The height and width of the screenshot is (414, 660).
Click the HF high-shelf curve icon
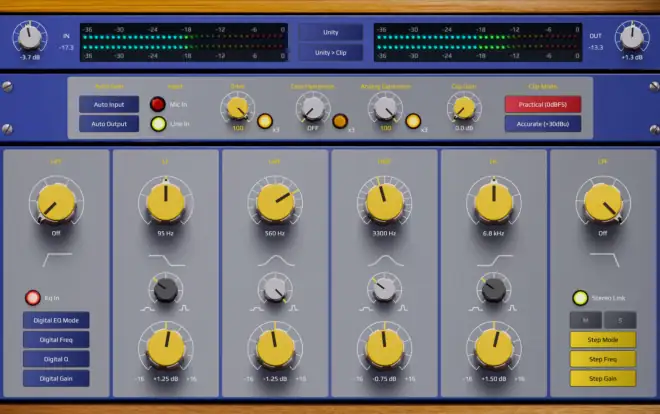pyautogui.click(x=495, y=260)
